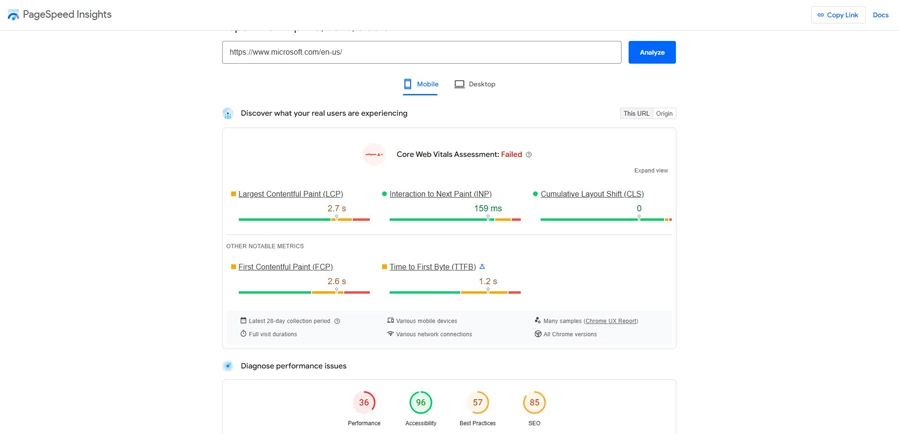Image resolution: width=900 pixels, height=434 pixels.
Task: Click the INP value 159 ms
Action: (x=488, y=208)
